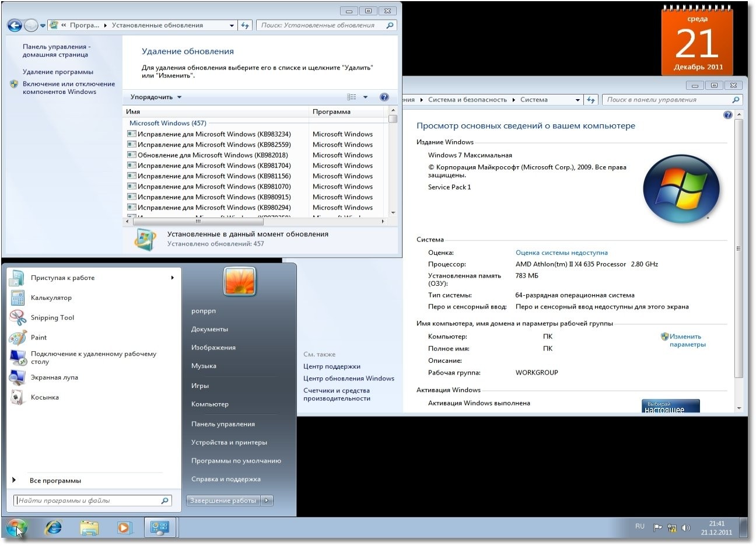Open Windows Media Player taskbar icon

coord(124,528)
